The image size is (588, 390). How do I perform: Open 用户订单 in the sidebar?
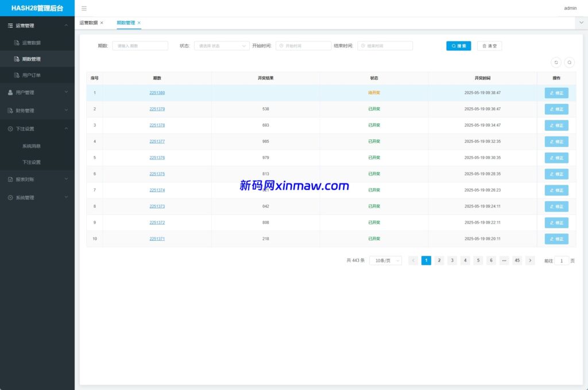tap(31, 75)
